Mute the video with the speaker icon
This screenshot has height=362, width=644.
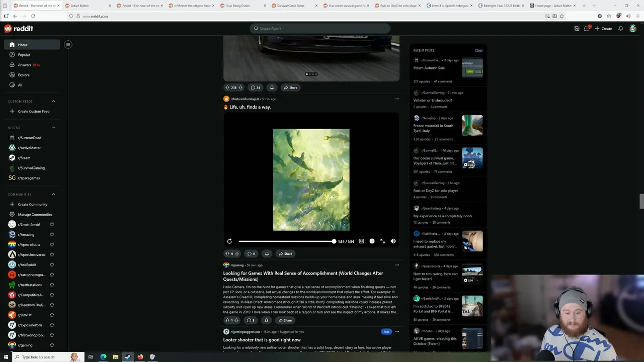coord(393,241)
